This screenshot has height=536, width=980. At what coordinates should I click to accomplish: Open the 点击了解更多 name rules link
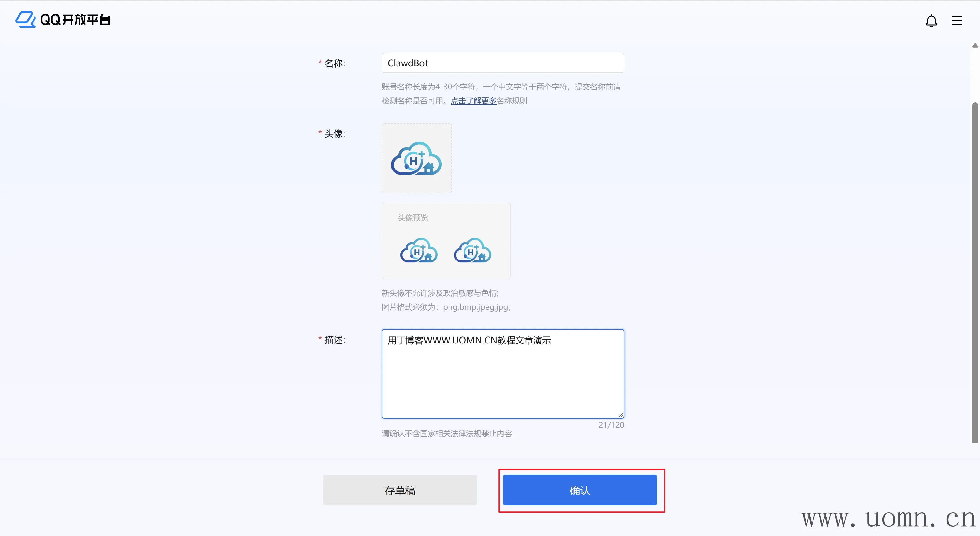[x=473, y=101]
